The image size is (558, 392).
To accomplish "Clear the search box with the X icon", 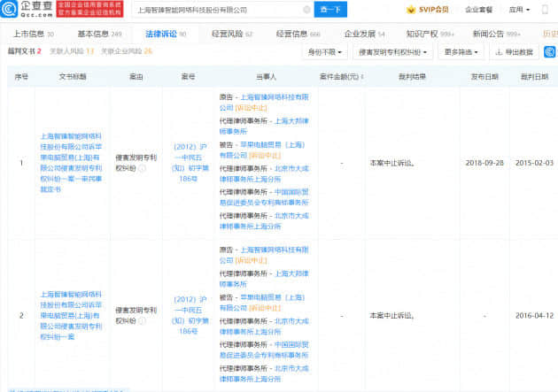I will (x=306, y=10).
